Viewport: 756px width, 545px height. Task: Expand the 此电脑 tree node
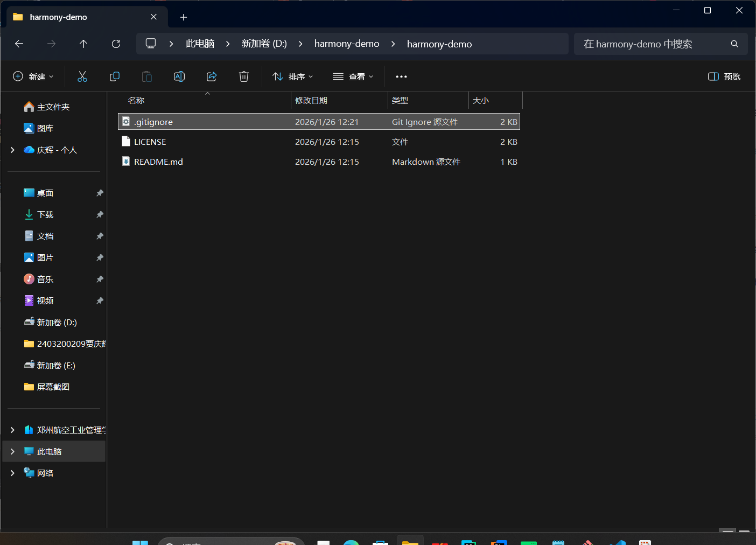click(x=12, y=451)
